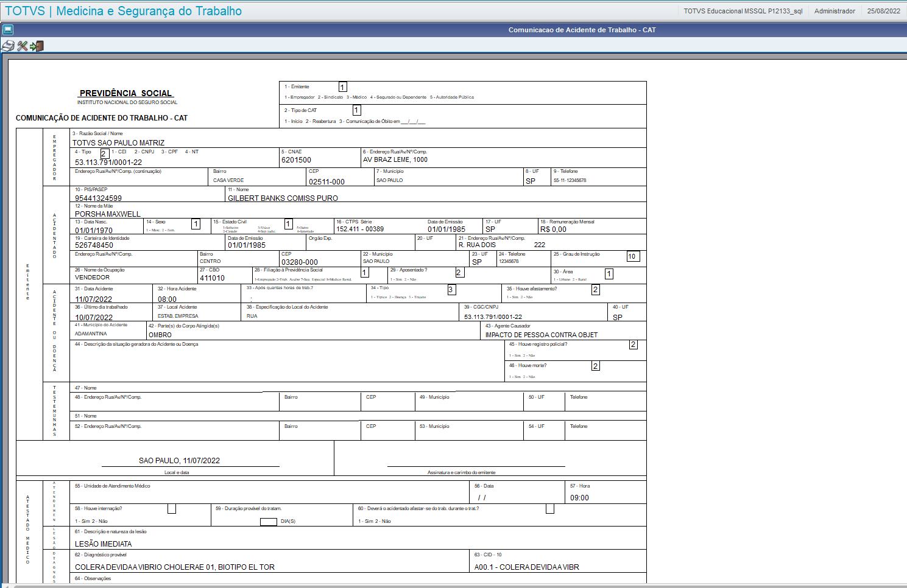Screen dimensions: 907x588
Task: Click the Tipo de CAT code box
Action: (x=357, y=110)
